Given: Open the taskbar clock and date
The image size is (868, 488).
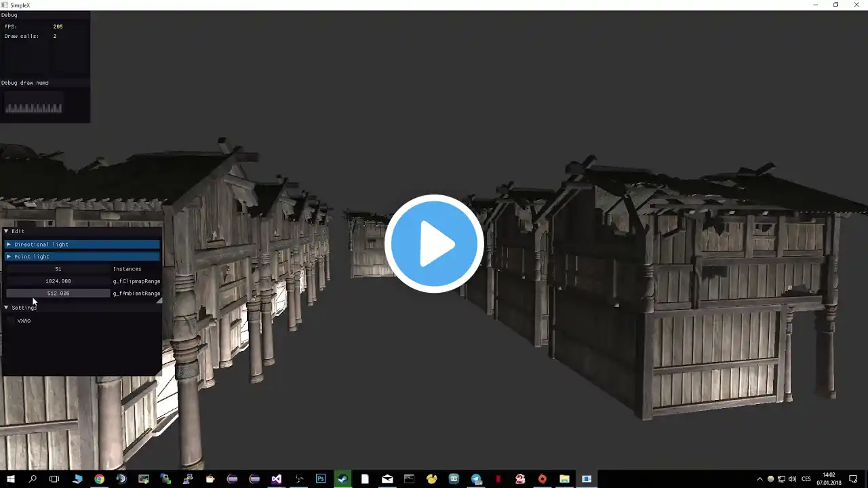Looking at the screenshot, I should [x=829, y=479].
